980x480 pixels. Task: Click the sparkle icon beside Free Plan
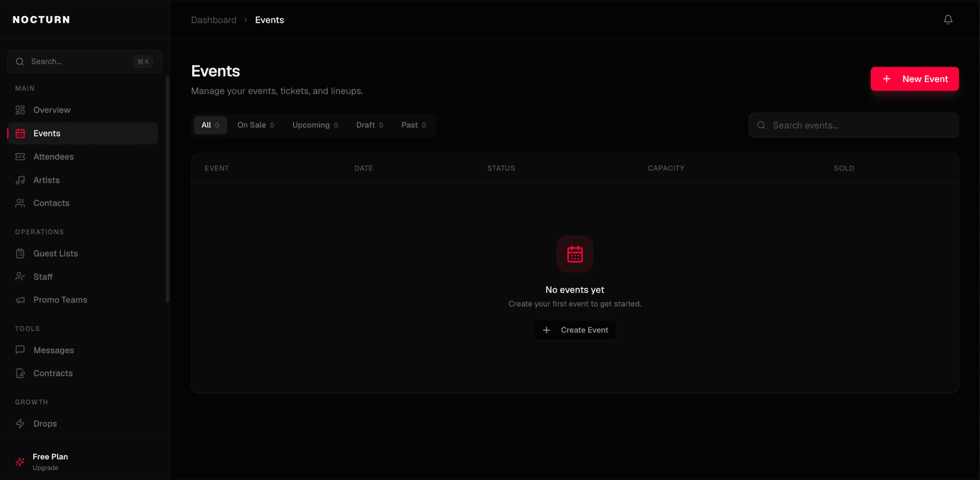20,462
